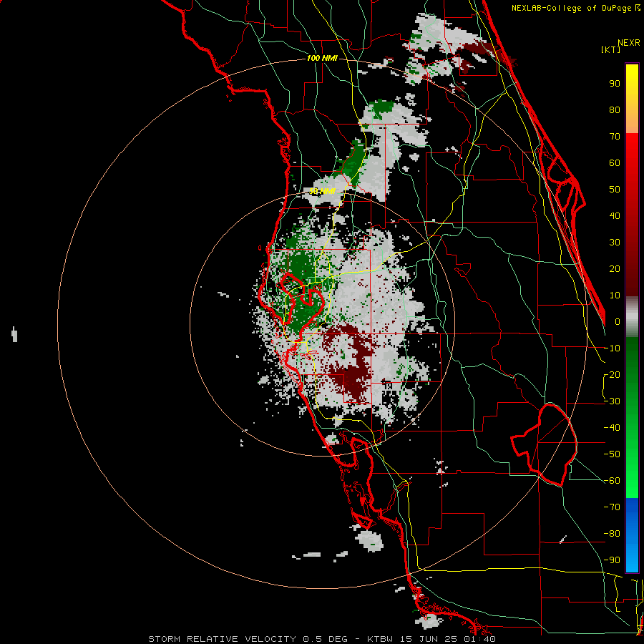Click the small gray echo over the far western Gulf
644x644 pixels.
(14, 334)
